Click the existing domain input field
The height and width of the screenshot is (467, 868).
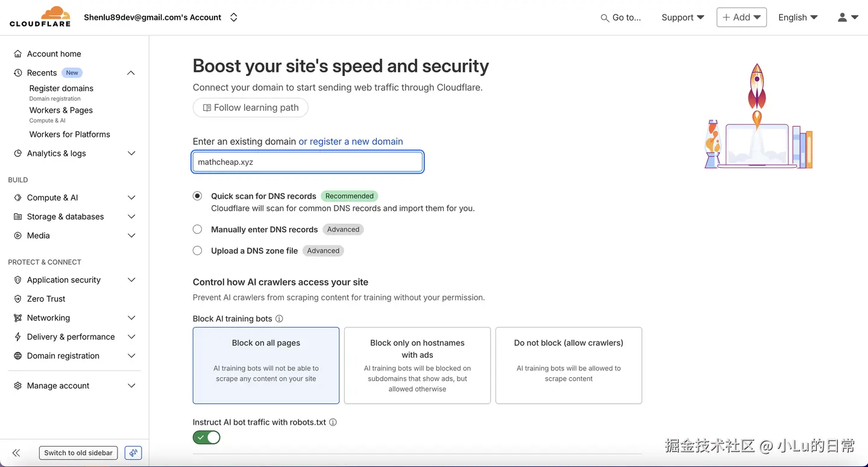pos(307,162)
